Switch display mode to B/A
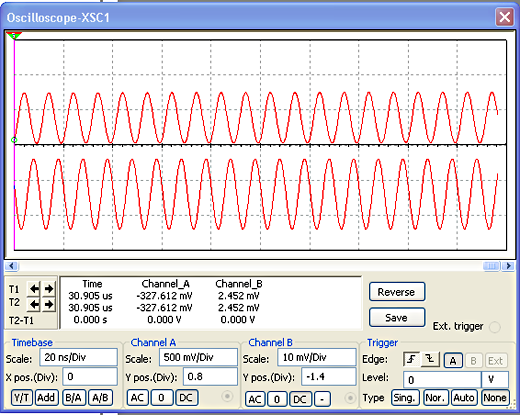Screen dimensions: 520x415 pyautogui.click(x=74, y=398)
